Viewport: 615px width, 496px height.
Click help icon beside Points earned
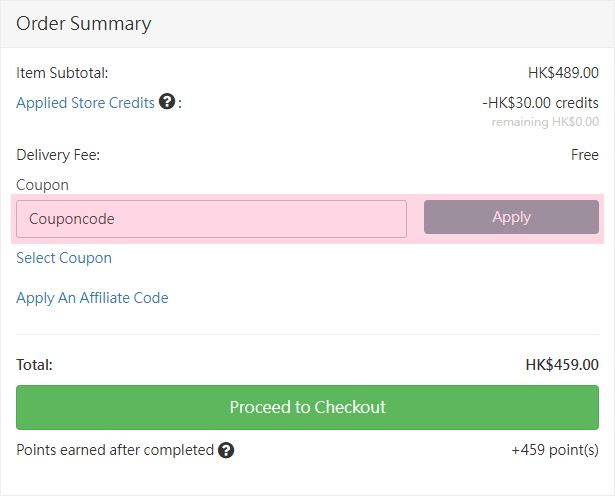point(226,450)
